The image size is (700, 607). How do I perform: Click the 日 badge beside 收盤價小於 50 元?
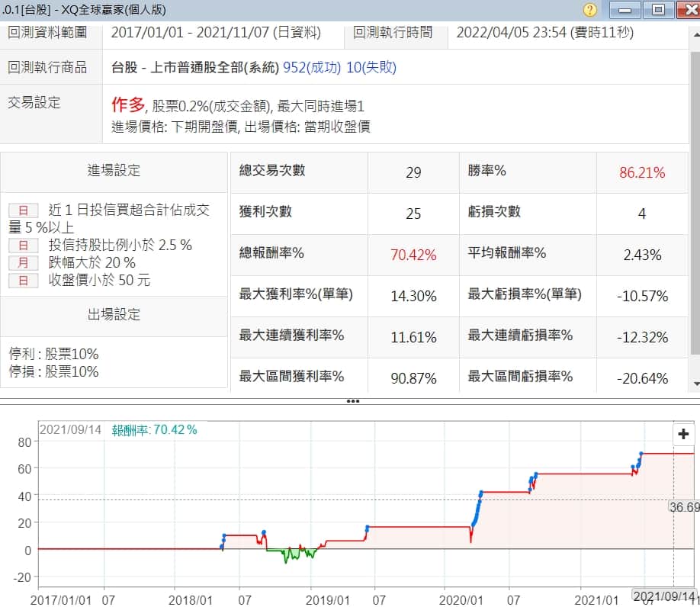point(23,280)
